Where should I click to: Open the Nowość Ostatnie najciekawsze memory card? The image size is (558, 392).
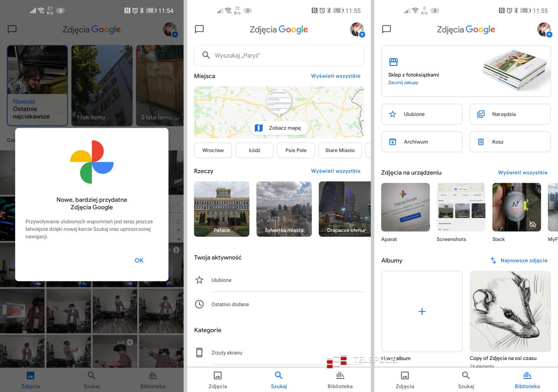[x=37, y=85]
